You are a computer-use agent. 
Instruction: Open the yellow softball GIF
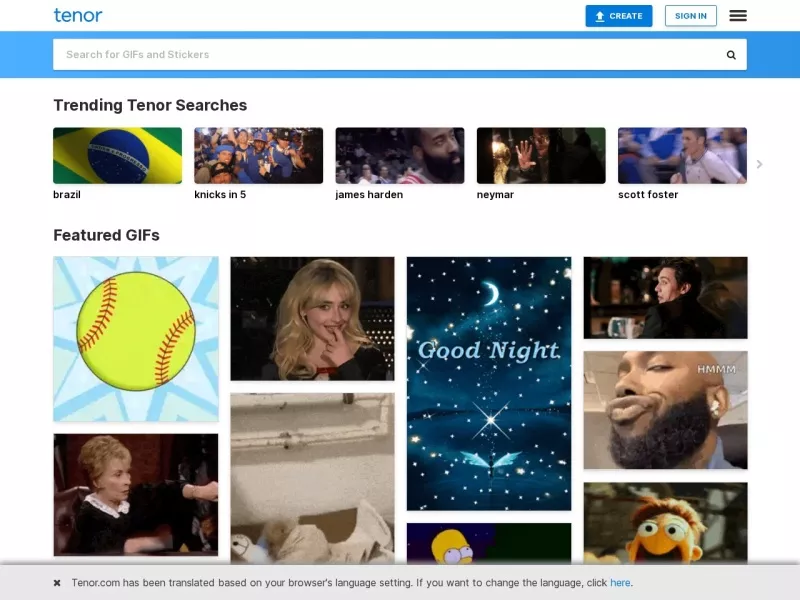click(x=136, y=339)
